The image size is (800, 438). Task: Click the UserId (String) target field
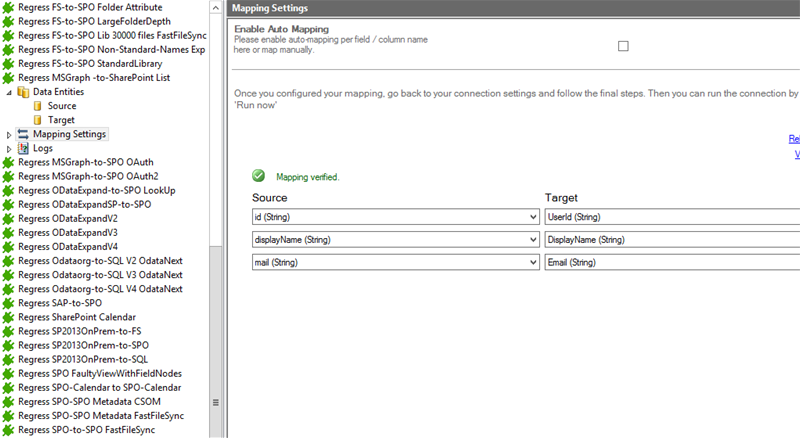point(670,217)
